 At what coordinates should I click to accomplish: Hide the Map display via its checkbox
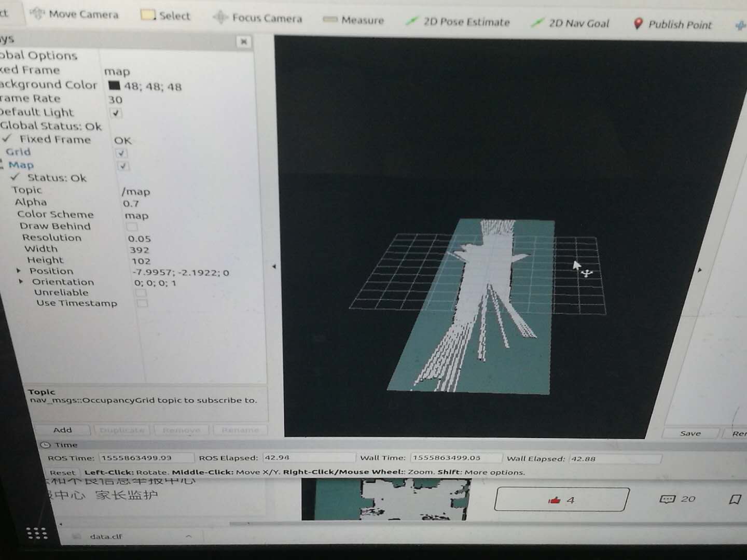[122, 166]
